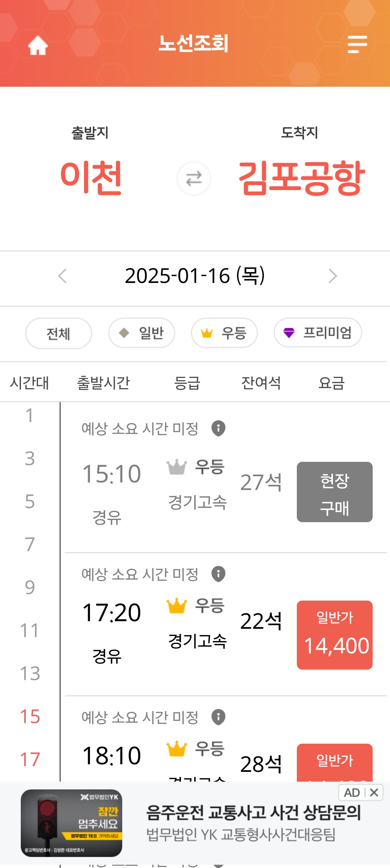Tap info icon next to the 17:20 departure
Viewport: 390px width, 868px height.
(x=218, y=574)
